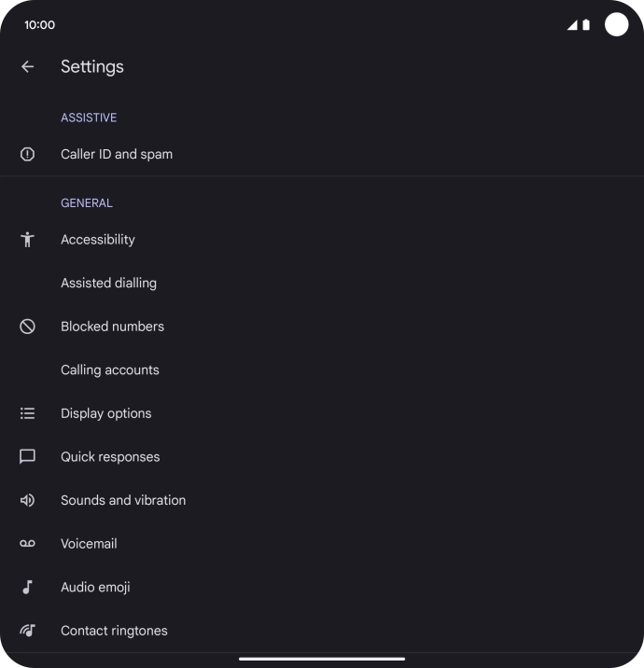Viewport: 644px width, 668px height.
Task: Click the Caller ID spam alert icon
Action: point(28,154)
